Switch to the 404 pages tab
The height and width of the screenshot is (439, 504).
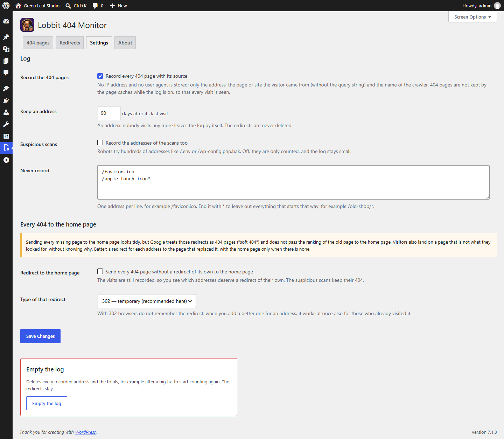click(38, 43)
